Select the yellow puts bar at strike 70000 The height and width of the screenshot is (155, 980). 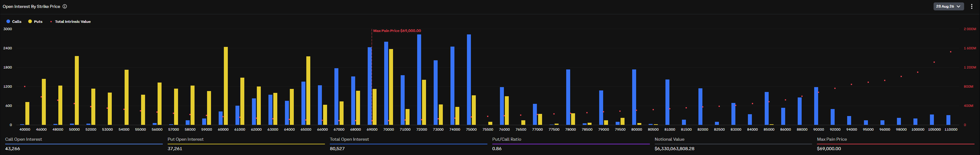click(x=391, y=87)
